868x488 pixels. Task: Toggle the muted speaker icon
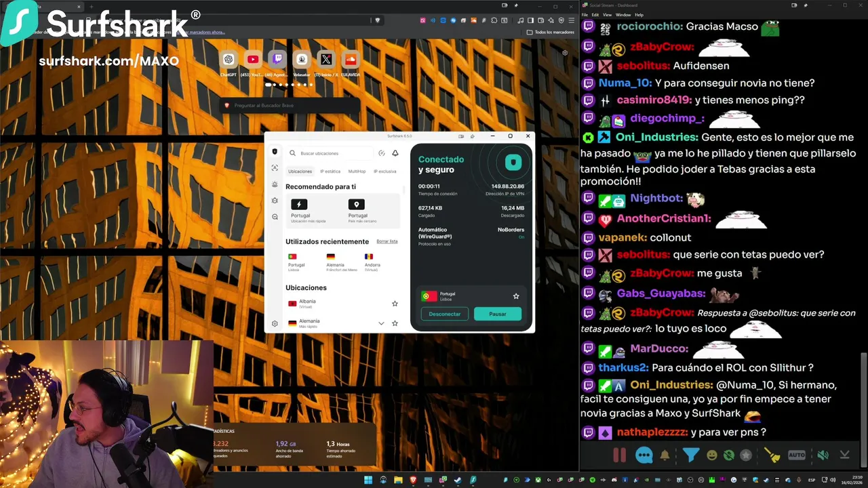coord(823,455)
